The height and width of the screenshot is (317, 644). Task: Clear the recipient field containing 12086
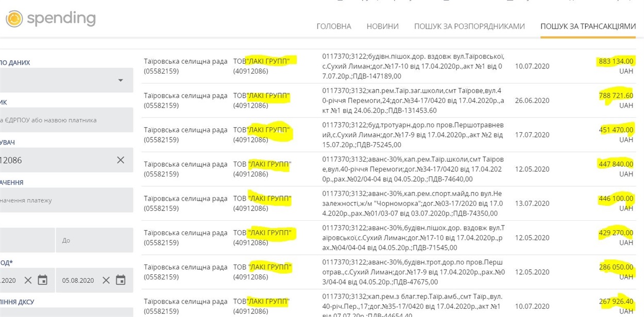(121, 160)
